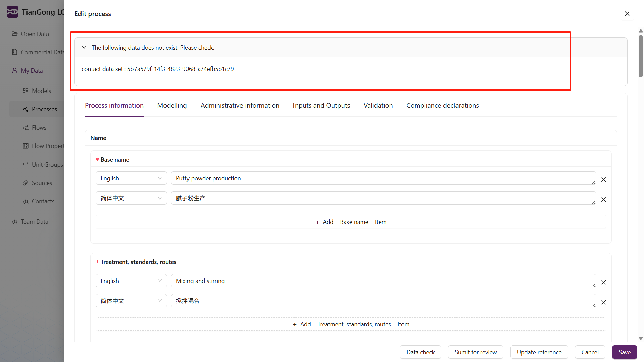Open language dropdown for Putty powder production
Viewport: 644px width, 362px height.
point(131,178)
